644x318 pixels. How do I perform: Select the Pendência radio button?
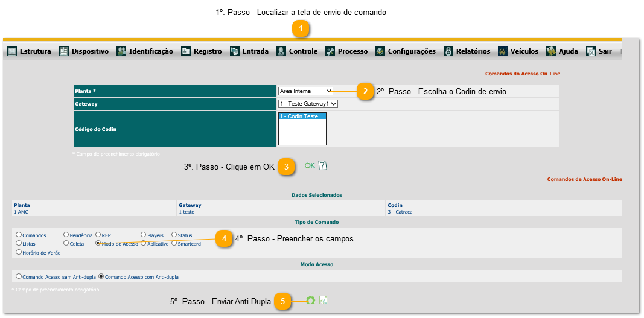click(x=66, y=235)
